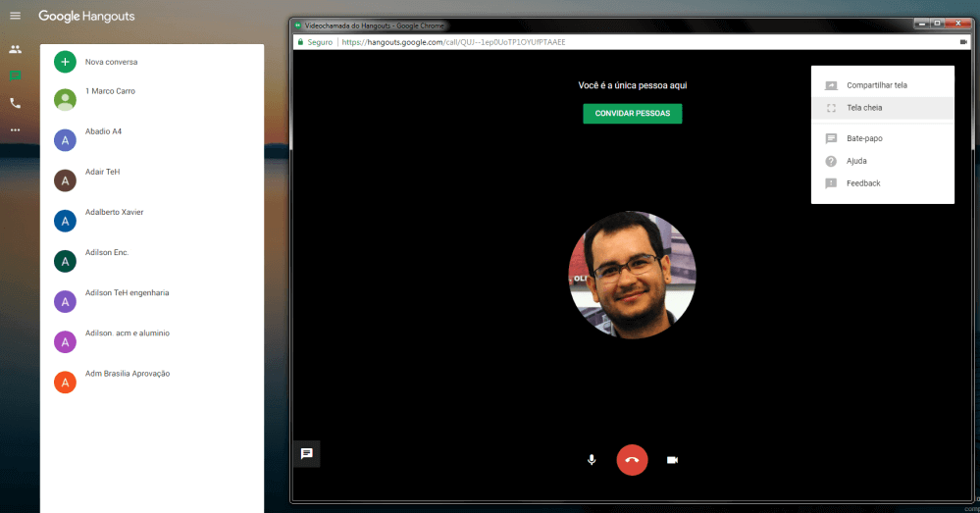Image resolution: width=980 pixels, height=513 pixels.
Task: Expand the More options ellipsis in sidebar
Action: tap(15, 129)
